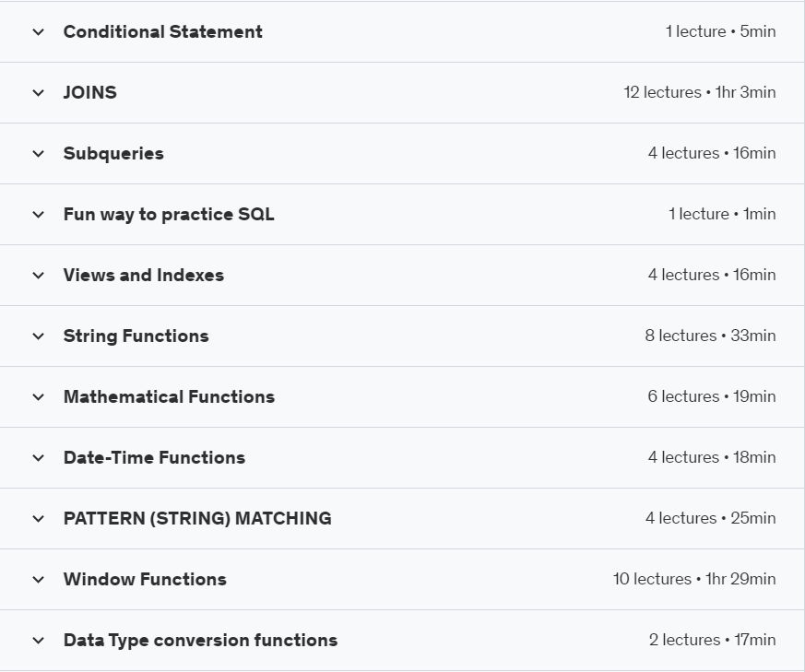
Task: Expand the Window Functions chevron
Action: click(x=38, y=580)
